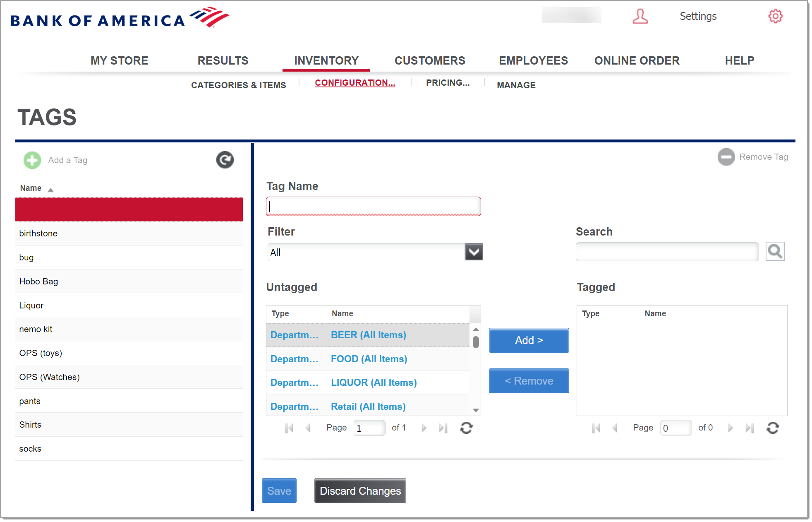Go to next page of the Untagged list
Image resolution: width=812 pixels, height=522 pixels.
tap(424, 428)
